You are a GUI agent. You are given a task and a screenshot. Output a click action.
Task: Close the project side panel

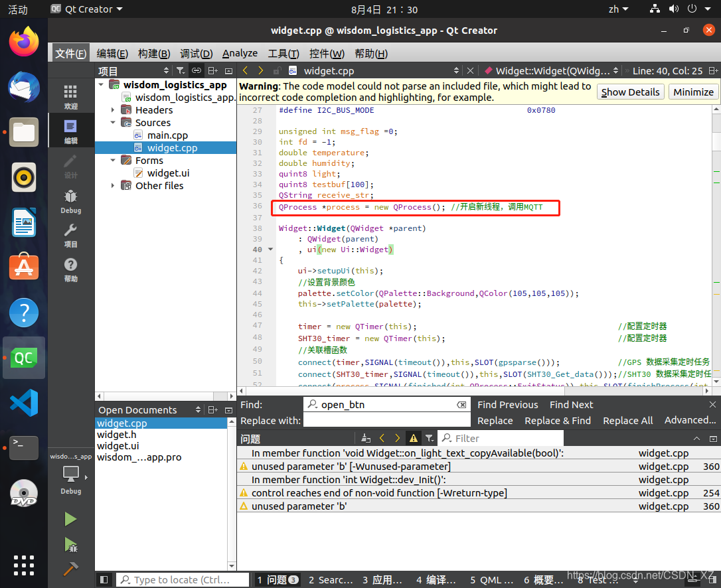click(228, 71)
